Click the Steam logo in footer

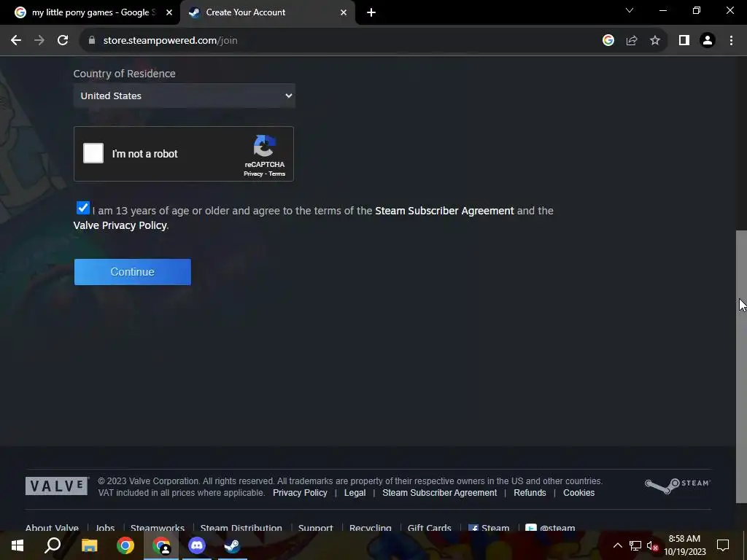pos(678,485)
